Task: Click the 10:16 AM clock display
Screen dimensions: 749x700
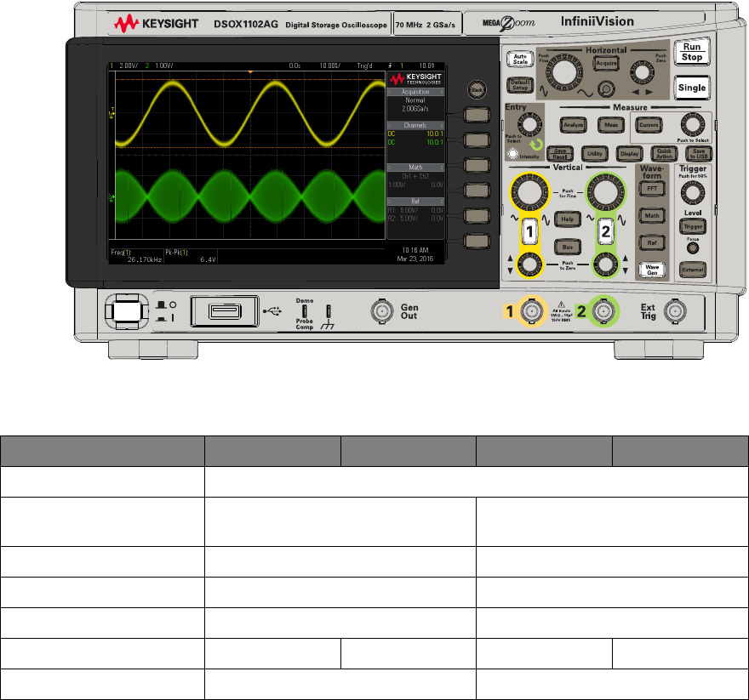Action: 415,250
